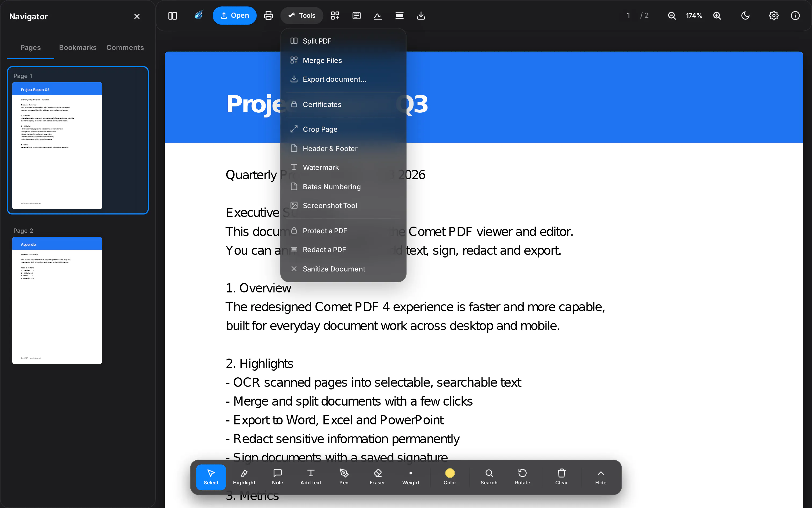
Task: Activate the Add text tool
Action: (311, 477)
